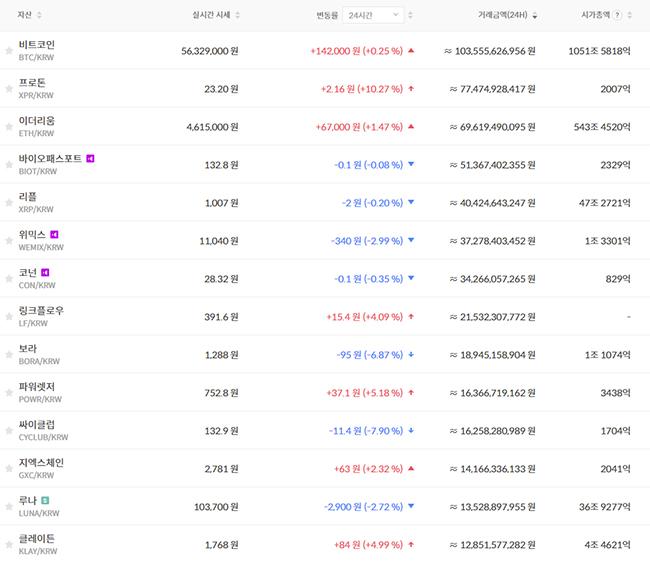
Task: Select the 거래금액(24H) column header label
Action: pos(503,16)
